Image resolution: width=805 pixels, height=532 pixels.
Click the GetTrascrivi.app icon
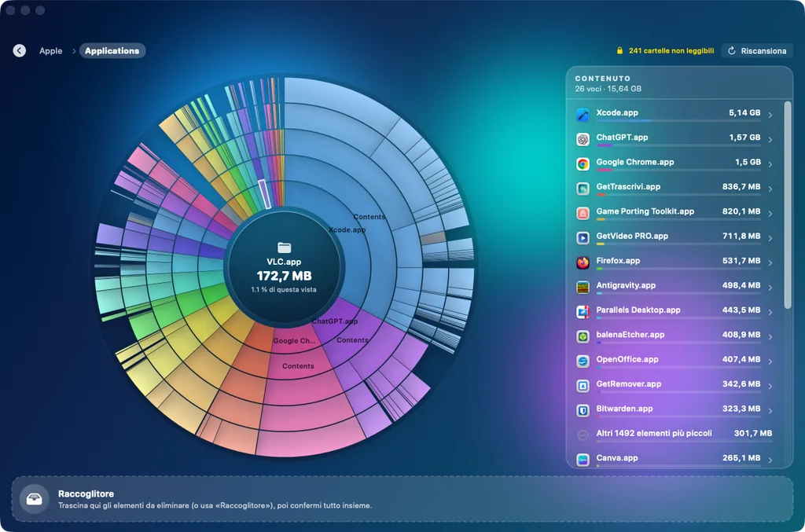tap(583, 189)
